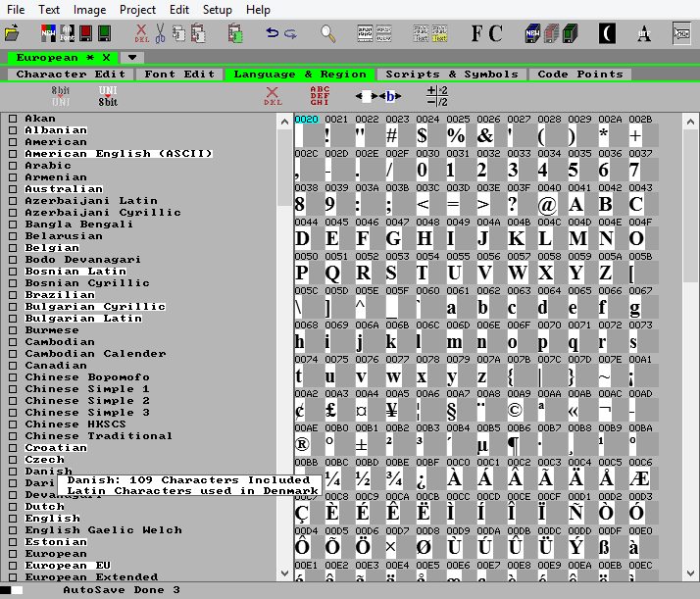
Task: Check the Dutch checkbox
Action: click(13, 507)
